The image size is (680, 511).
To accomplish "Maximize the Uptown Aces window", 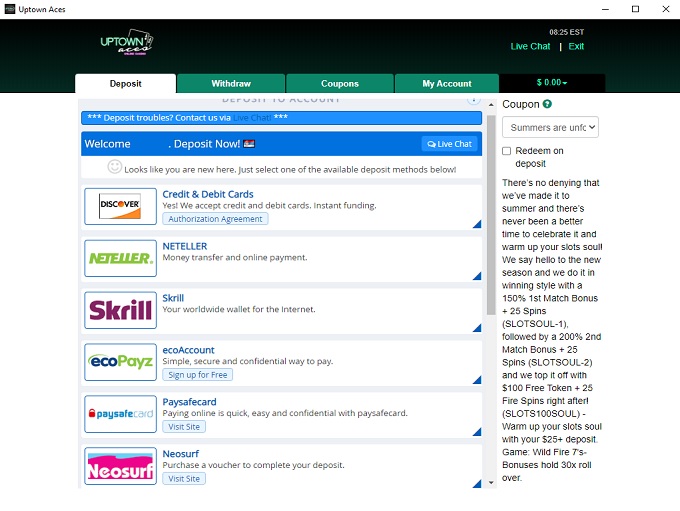I will 635,9.
